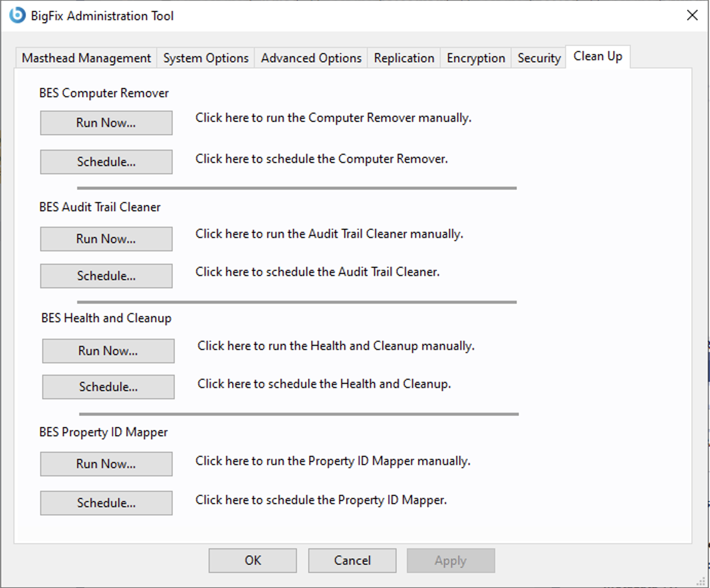Screen dimensions: 710x588
Task: Switch to the Security tab
Action: pyautogui.click(x=539, y=58)
